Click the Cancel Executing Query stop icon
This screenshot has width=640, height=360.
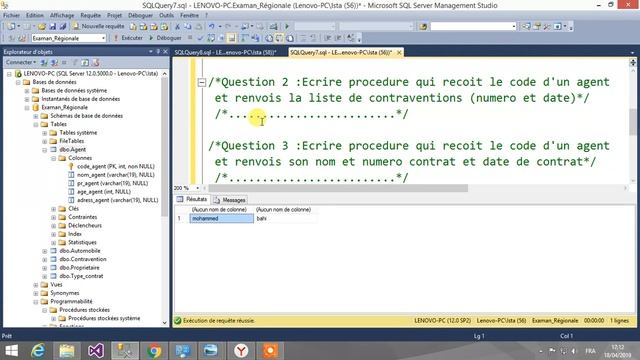(190, 38)
